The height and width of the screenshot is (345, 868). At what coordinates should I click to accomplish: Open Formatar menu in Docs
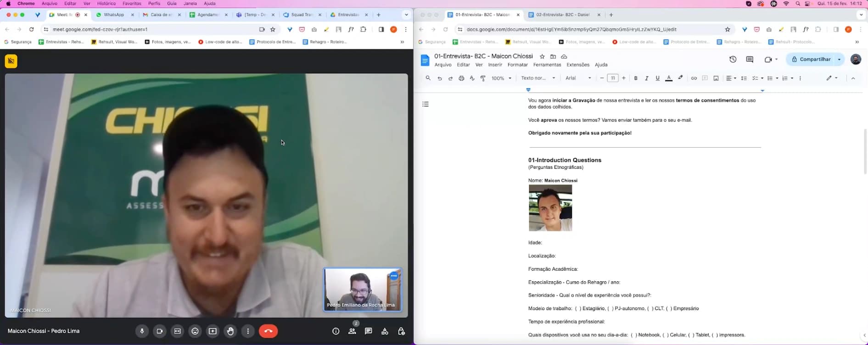point(517,65)
